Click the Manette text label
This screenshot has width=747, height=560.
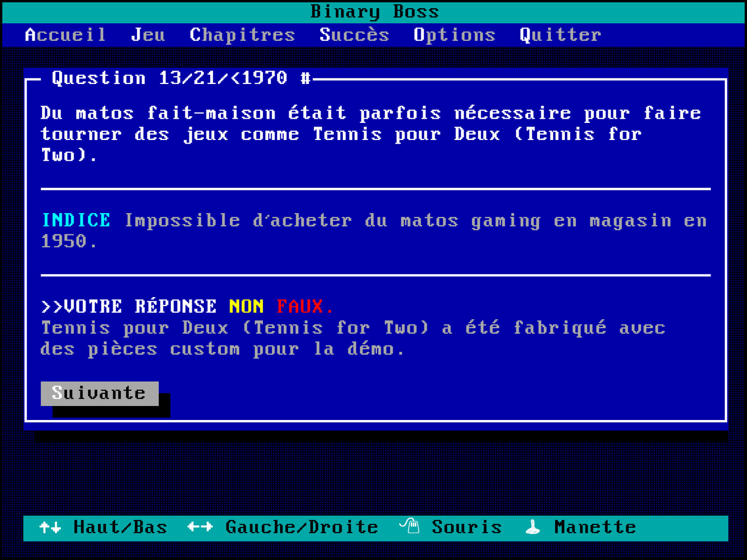[x=594, y=527]
